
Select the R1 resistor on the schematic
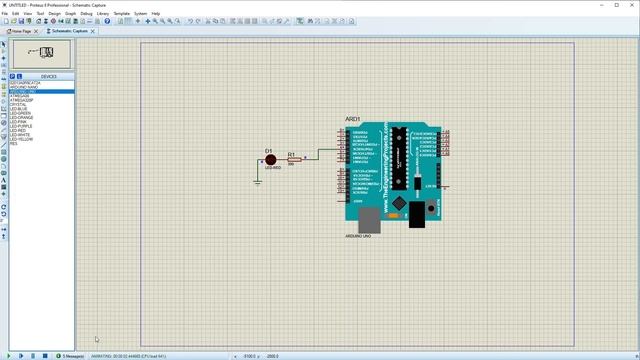(294, 160)
